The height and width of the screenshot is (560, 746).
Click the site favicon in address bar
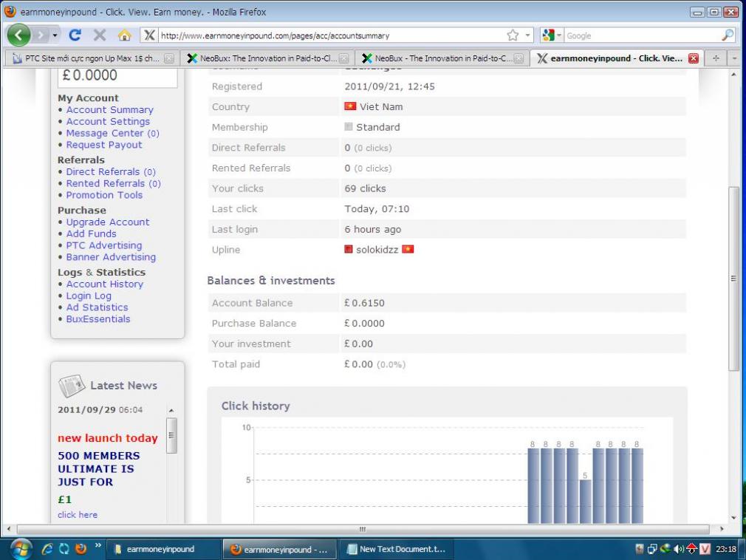pyautogui.click(x=149, y=35)
